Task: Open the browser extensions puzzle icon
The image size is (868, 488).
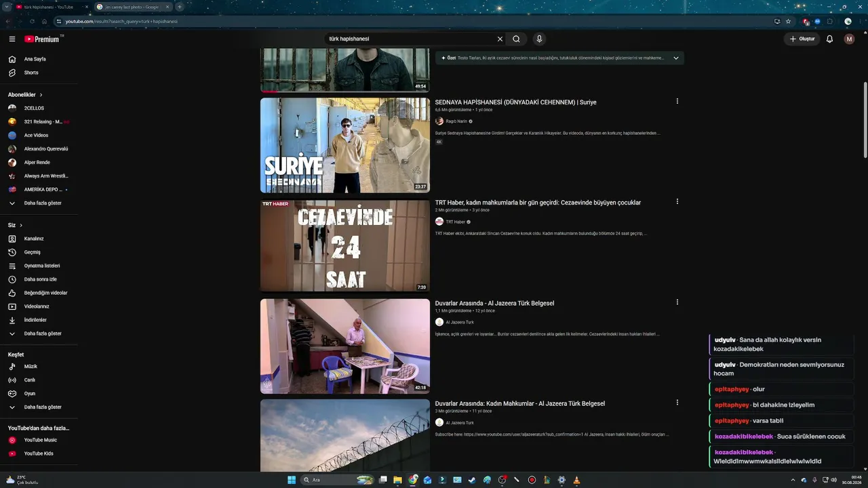Action: point(829,21)
